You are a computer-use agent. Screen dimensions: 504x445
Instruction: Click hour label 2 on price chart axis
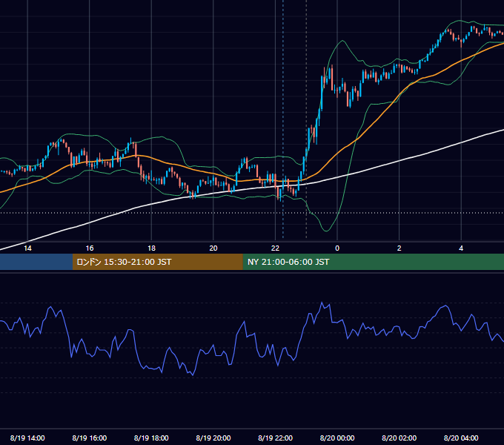[399, 248]
